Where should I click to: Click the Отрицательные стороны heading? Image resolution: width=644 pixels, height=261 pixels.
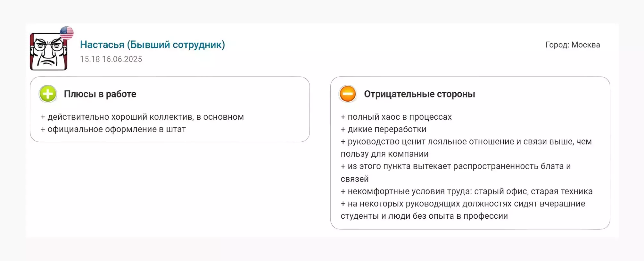tap(419, 94)
